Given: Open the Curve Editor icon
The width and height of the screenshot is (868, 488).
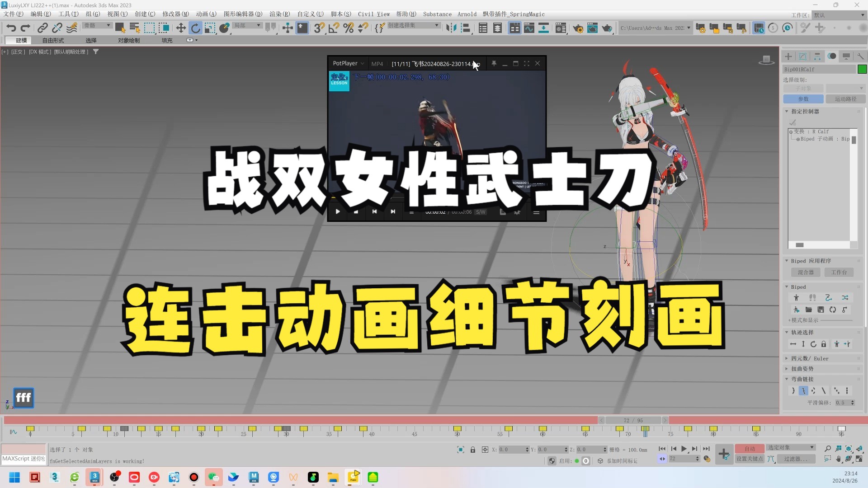Looking at the screenshot, I should click(x=529, y=28).
